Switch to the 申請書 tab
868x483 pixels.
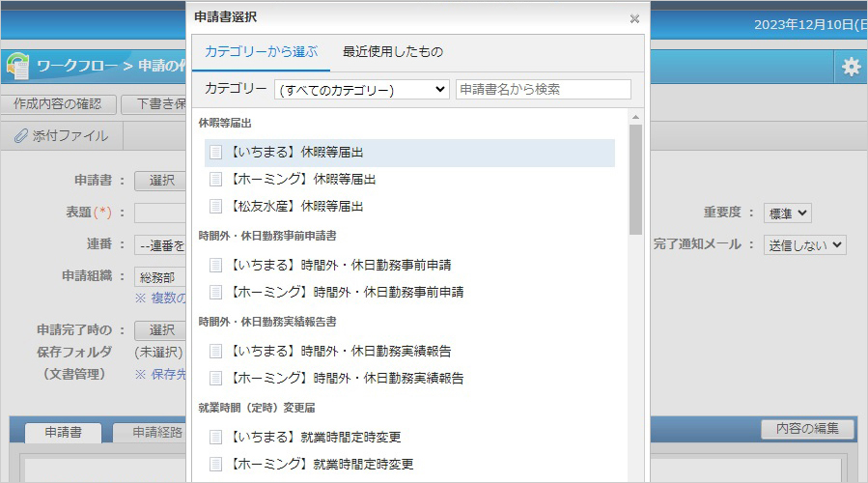coord(63,433)
